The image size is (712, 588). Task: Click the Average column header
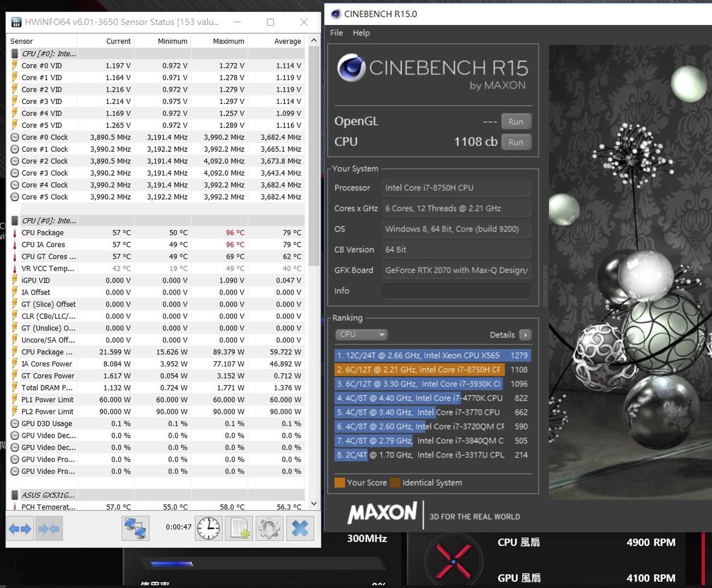pos(277,41)
